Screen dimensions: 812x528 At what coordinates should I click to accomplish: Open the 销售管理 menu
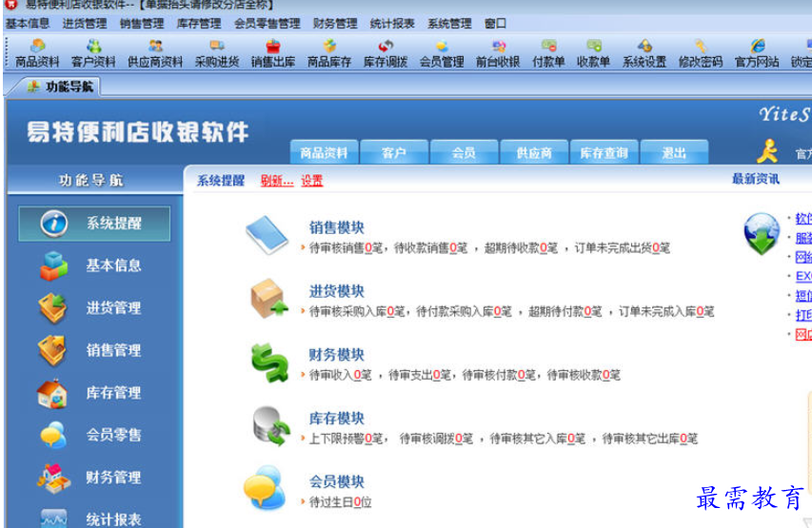coord(142,23)
